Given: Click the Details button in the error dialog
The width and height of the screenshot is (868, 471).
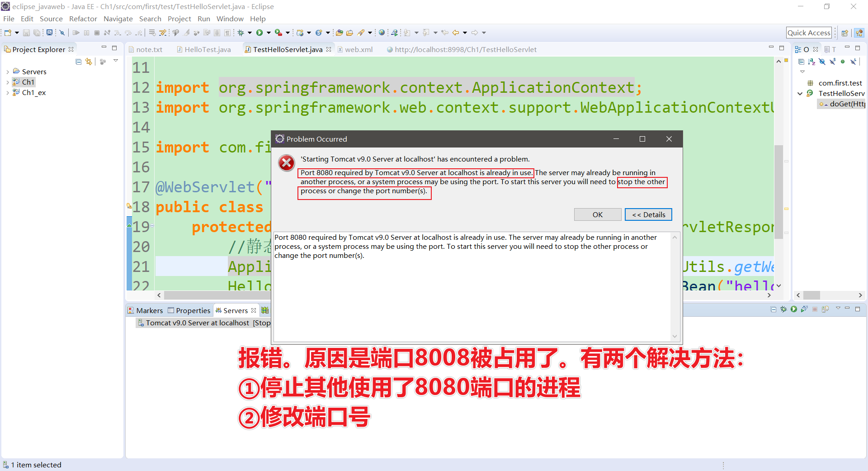Looking at the screenshot, I should 648,214.
